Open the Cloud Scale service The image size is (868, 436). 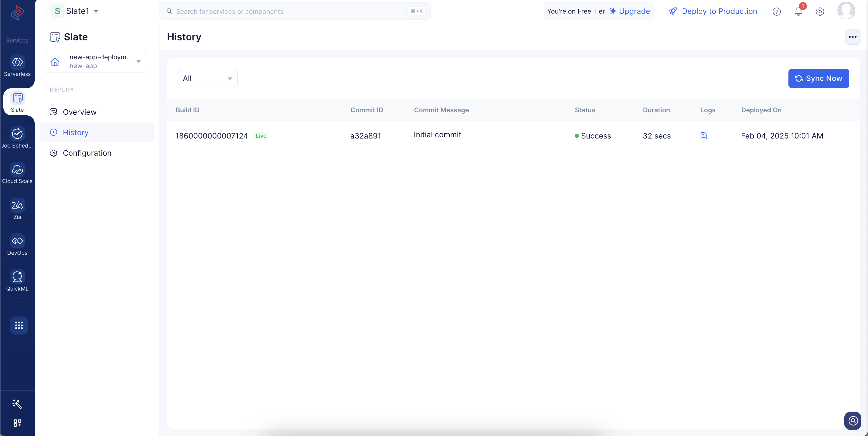17,173
